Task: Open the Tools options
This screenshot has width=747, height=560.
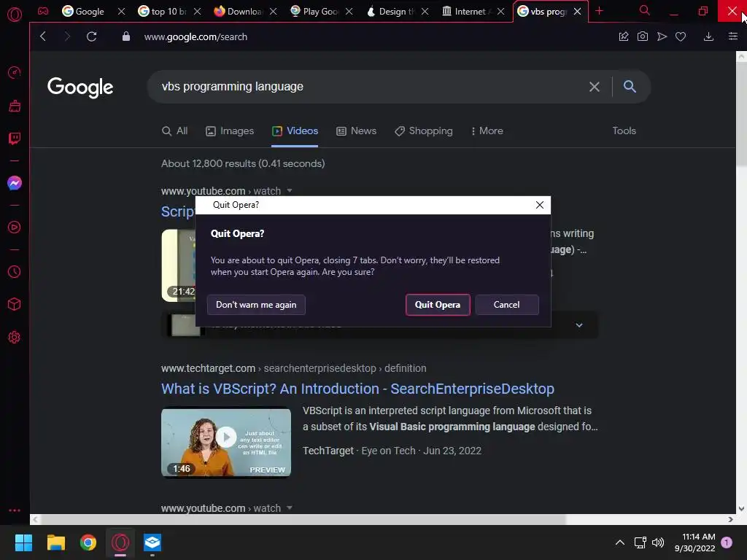Action: (x=624, y=131)
